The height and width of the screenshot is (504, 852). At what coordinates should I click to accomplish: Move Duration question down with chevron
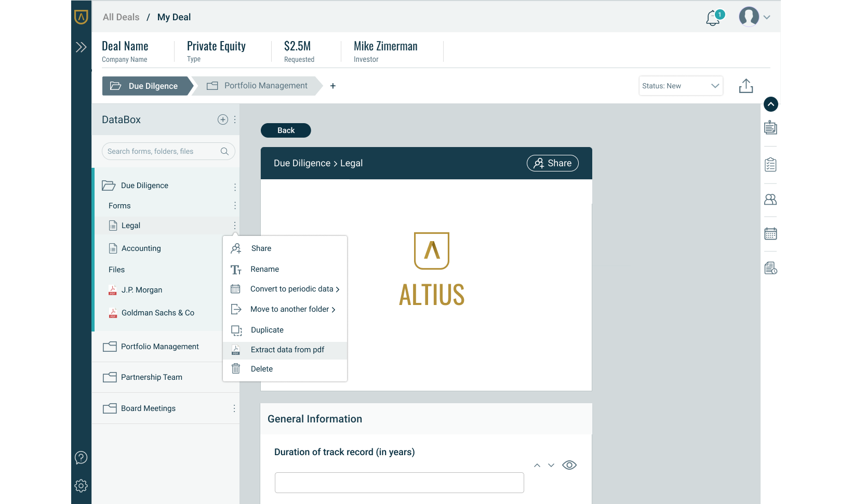(551, 466)
